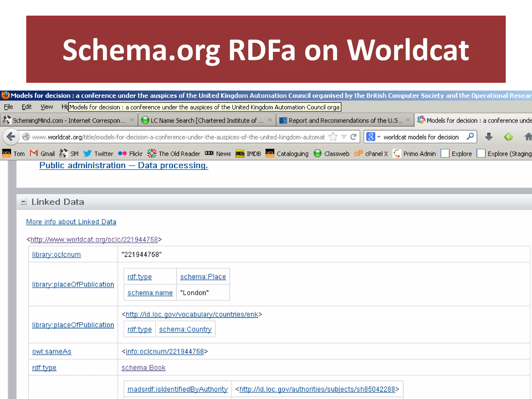Open 'More info about Linked Data' link
The width and height of the screenshot is (532, 399).
click(x=71, y=222)
